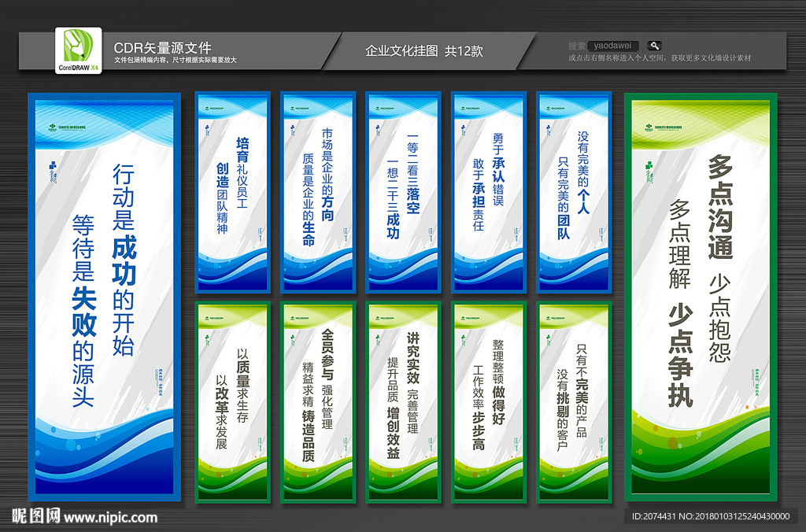Click the search magnifier icon beside yaodawei
Viewport: 806px width, 532px height.
pos(653,45)
